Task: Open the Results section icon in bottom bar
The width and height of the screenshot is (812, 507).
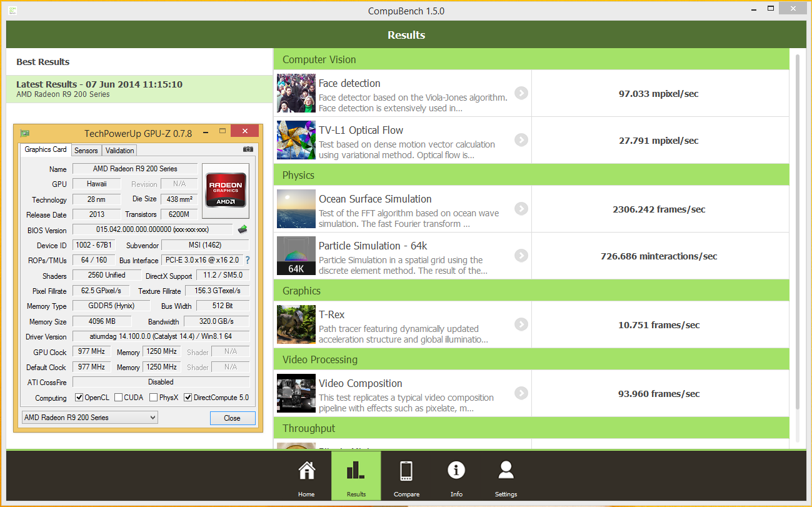Action: point(356,475)
